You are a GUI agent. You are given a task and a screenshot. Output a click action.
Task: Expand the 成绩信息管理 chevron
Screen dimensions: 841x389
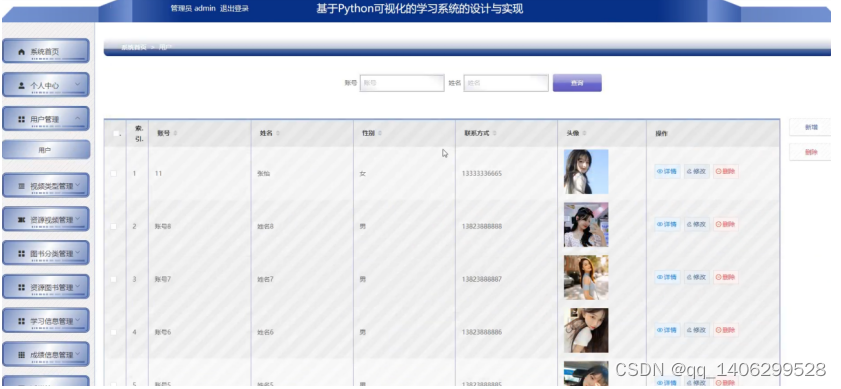(78, 354)
